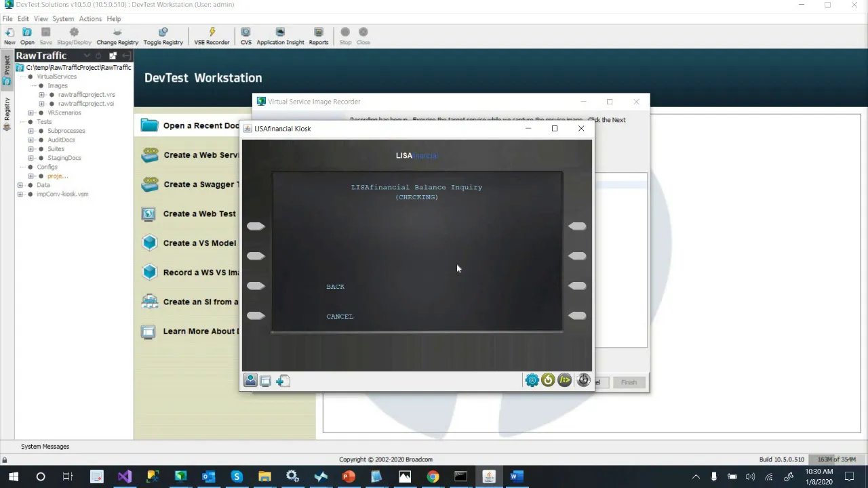Expand the impConv-kiosk.vsm node
Viewport: 868px width, 488px height.
[20, 194]
